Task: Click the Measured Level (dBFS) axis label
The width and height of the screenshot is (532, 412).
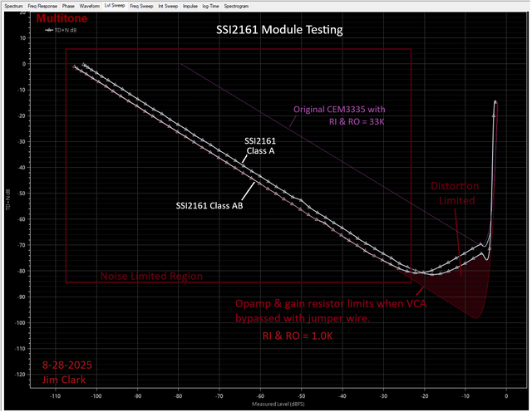Action: (278, 405)
